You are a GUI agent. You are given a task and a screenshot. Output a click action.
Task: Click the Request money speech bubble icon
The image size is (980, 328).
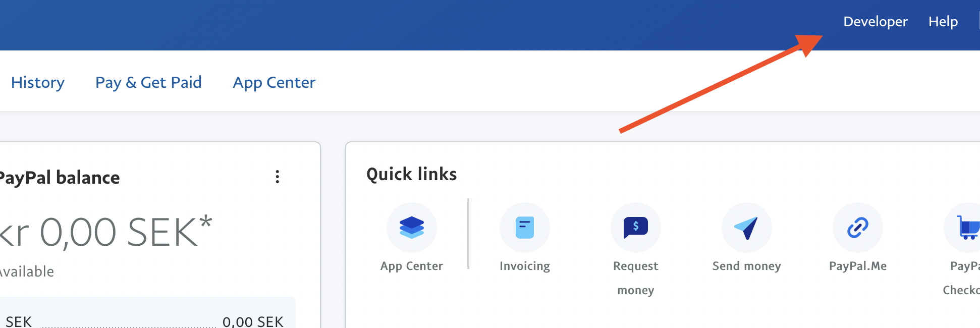[x=635, y=228]
